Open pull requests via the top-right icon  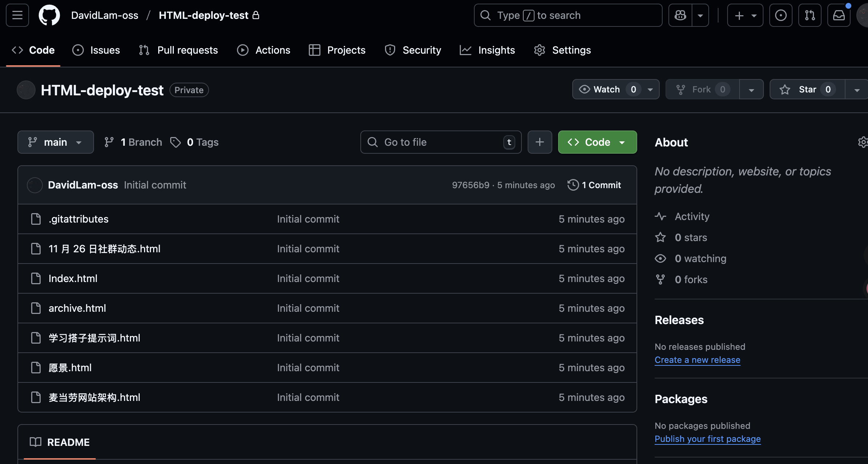(810, 15)
